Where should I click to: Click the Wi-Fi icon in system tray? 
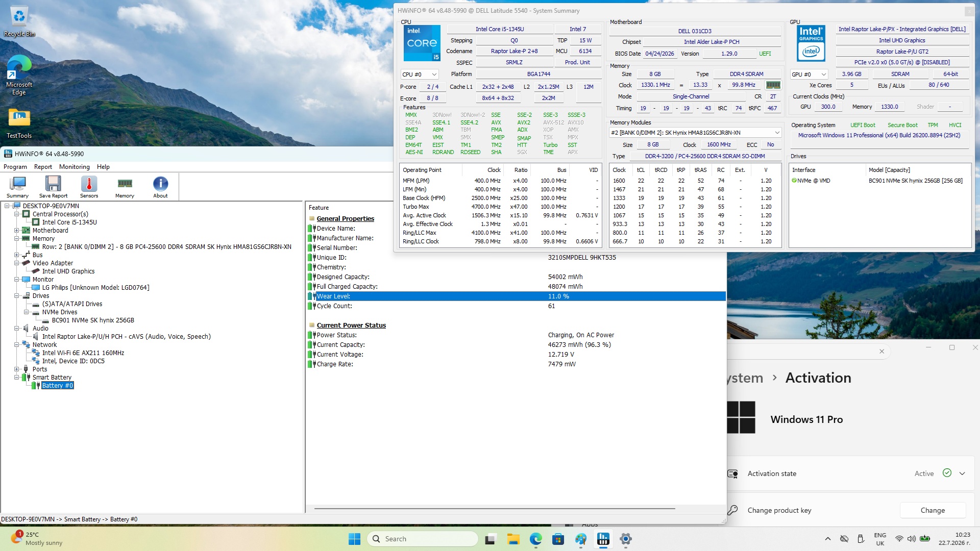coord(899,539)
